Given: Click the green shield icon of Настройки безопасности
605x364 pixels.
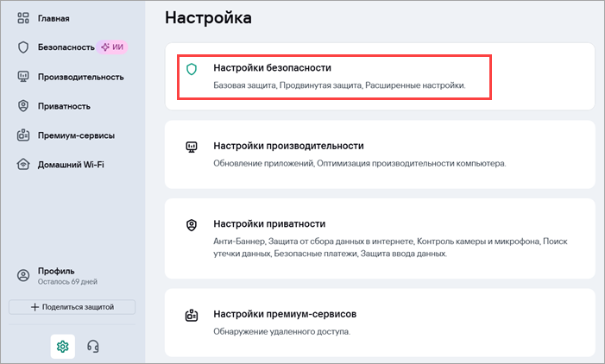Looking at the screenshot, I should point(192,69).
